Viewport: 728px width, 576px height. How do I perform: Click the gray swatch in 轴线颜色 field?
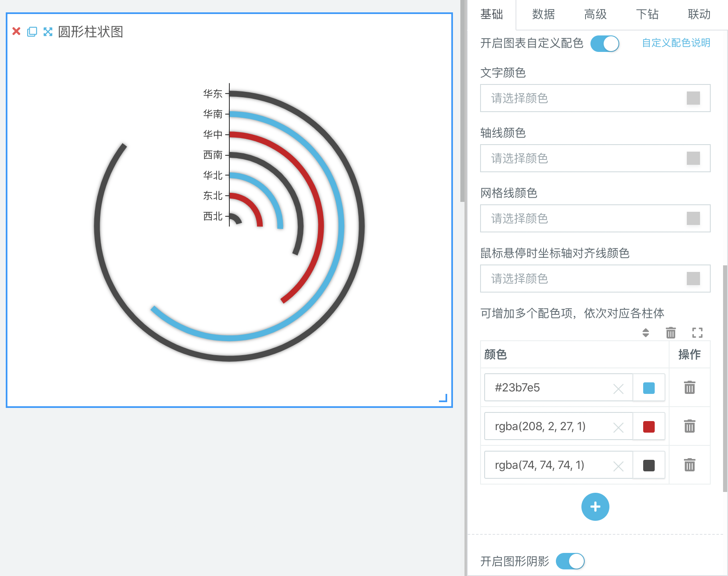(x=693, y=158)
